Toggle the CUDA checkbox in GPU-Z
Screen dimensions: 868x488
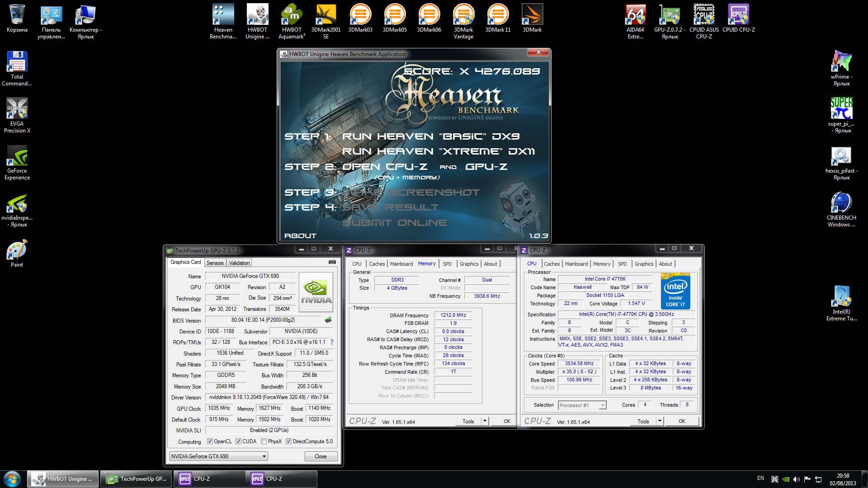point(238,441)
